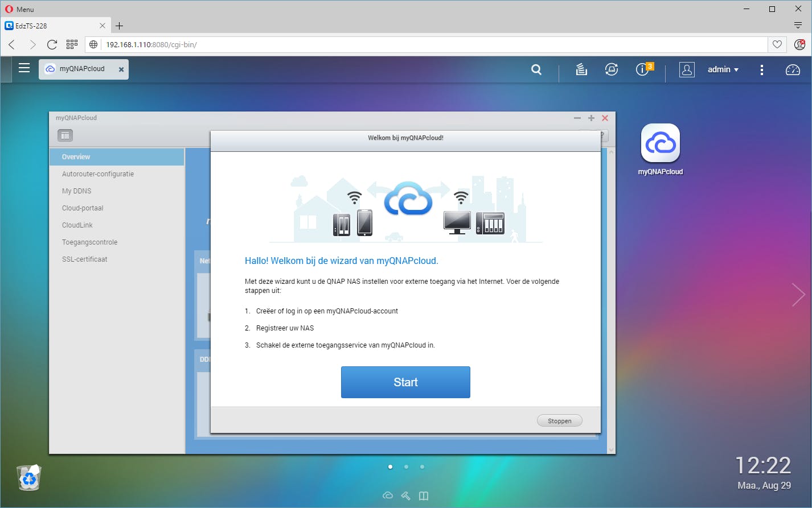Click the globe site info icon

coord(94,44)
